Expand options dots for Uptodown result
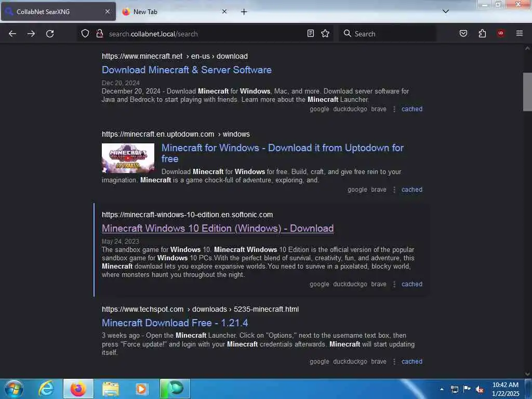This screenshot has height=399, width=532. click(394, 190)
